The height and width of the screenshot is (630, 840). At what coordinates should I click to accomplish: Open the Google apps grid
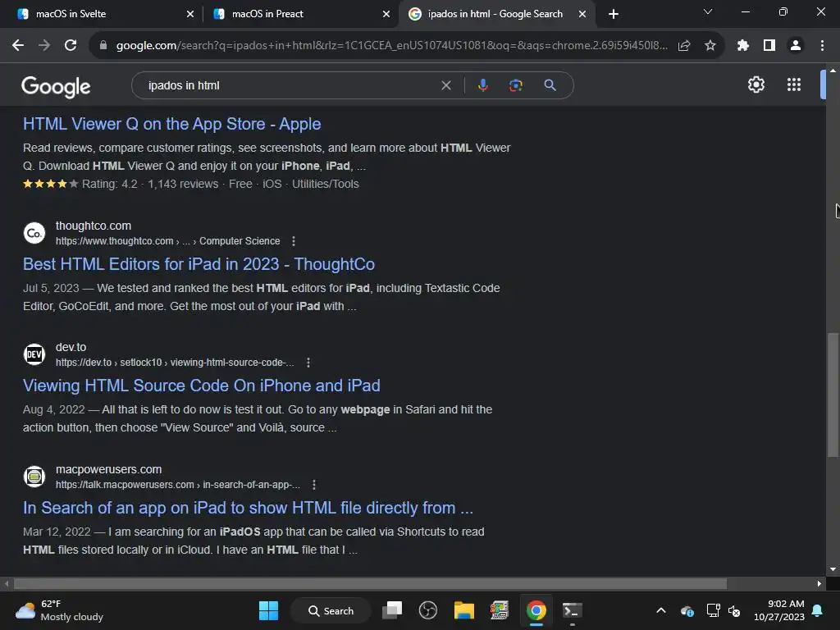click(793, 84)
